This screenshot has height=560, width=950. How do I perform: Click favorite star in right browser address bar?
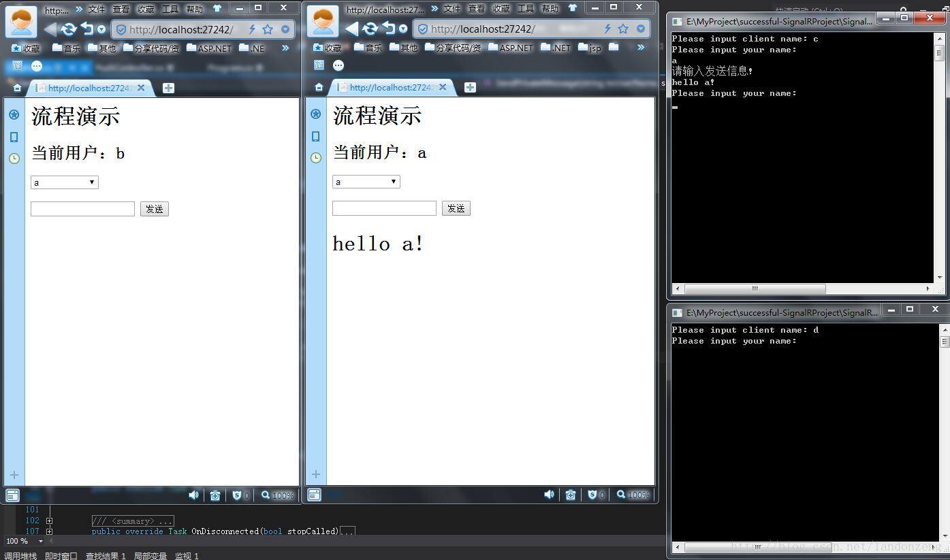point(623,29)
